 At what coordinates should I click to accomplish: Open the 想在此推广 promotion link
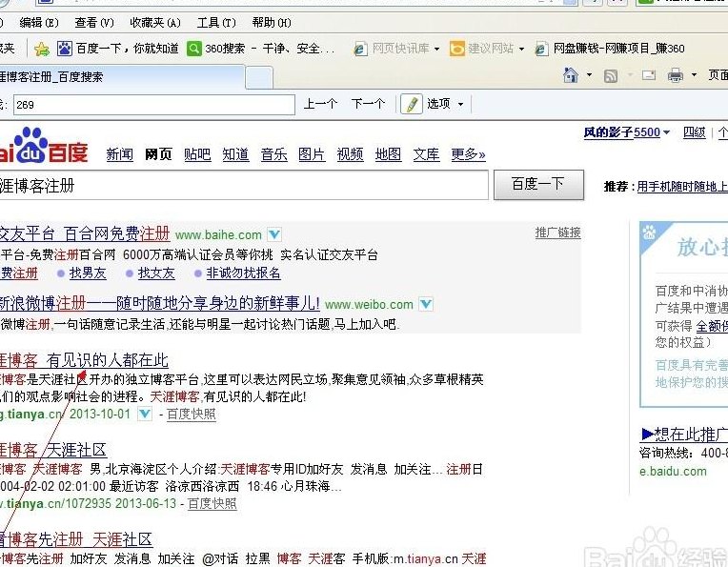[x=684, y=435]
